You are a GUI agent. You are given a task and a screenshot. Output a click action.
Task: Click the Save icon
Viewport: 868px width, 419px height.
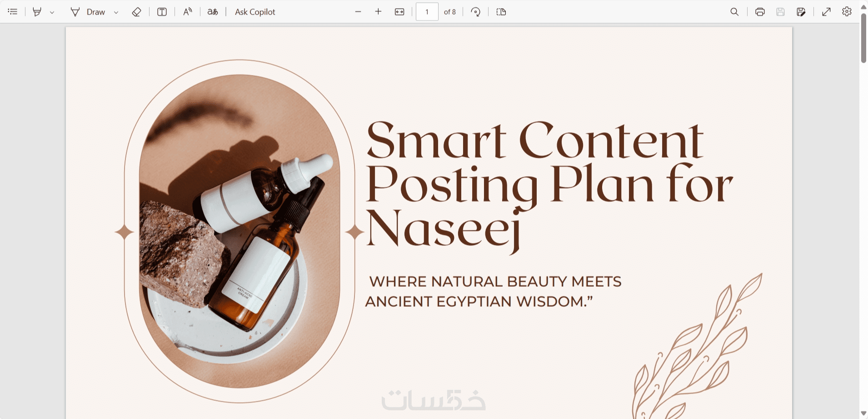coord(780,12)
